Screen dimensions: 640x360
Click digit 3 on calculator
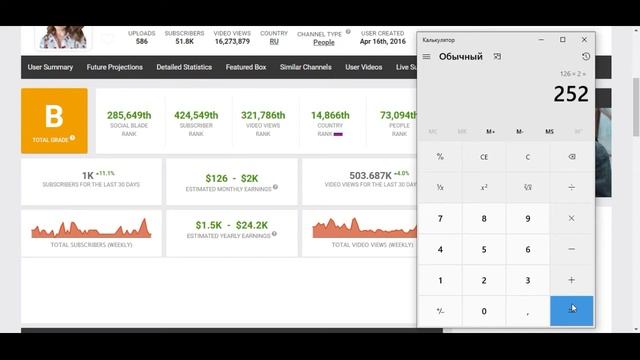pos(528,280)
